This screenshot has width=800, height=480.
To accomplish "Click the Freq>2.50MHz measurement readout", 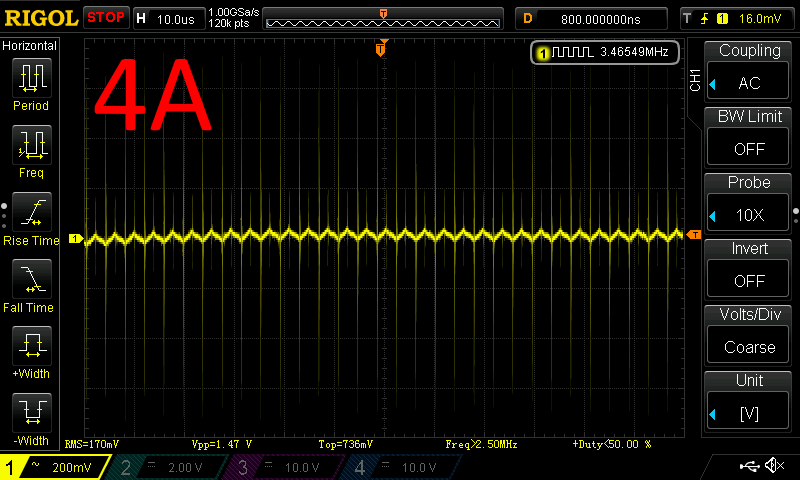I will click(481, 444).
